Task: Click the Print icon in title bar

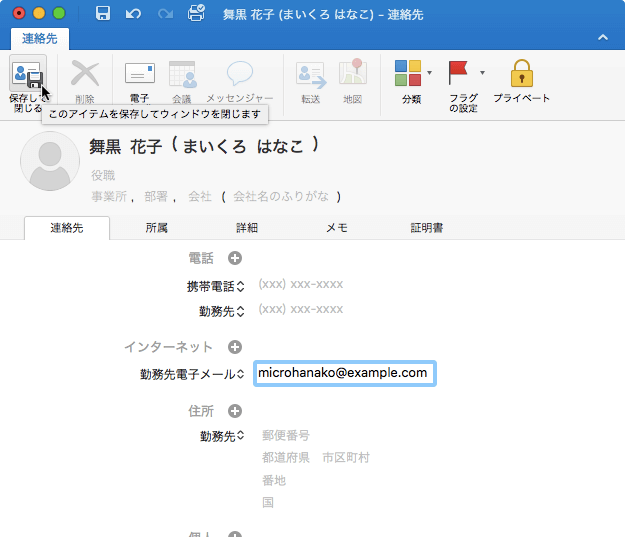Action: pos(196,13)
